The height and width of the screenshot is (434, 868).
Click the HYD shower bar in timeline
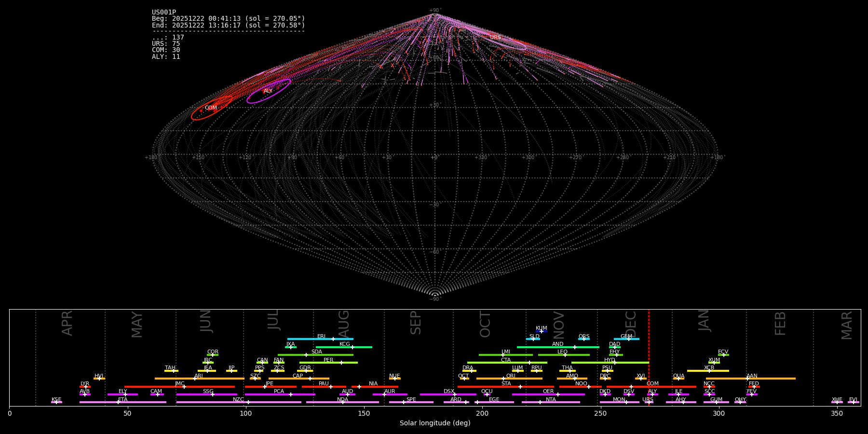click(610, 363)
